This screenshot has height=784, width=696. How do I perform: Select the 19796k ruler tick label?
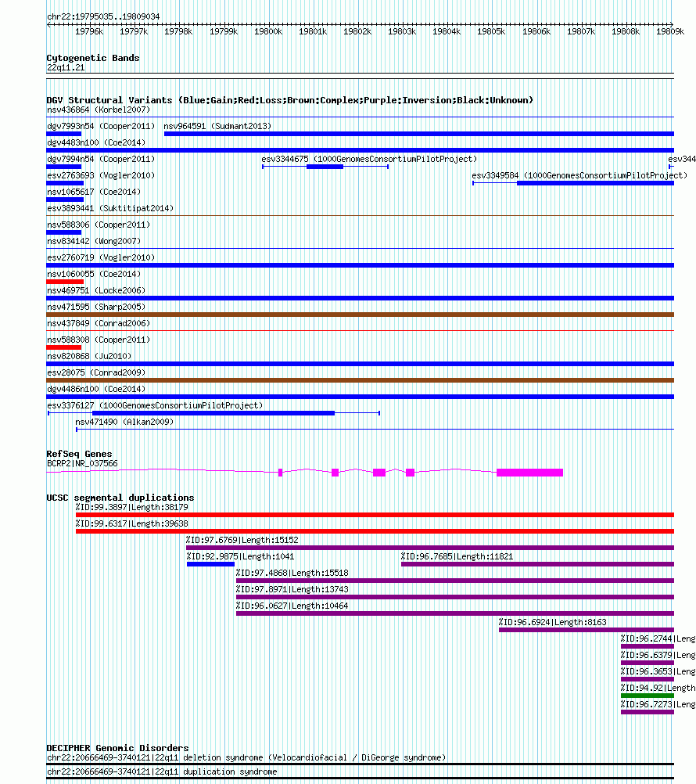89,31
